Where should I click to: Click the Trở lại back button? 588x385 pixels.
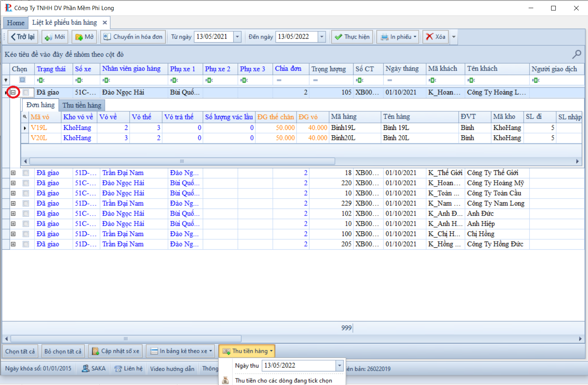pyautogui.click(x=23, y=37)
